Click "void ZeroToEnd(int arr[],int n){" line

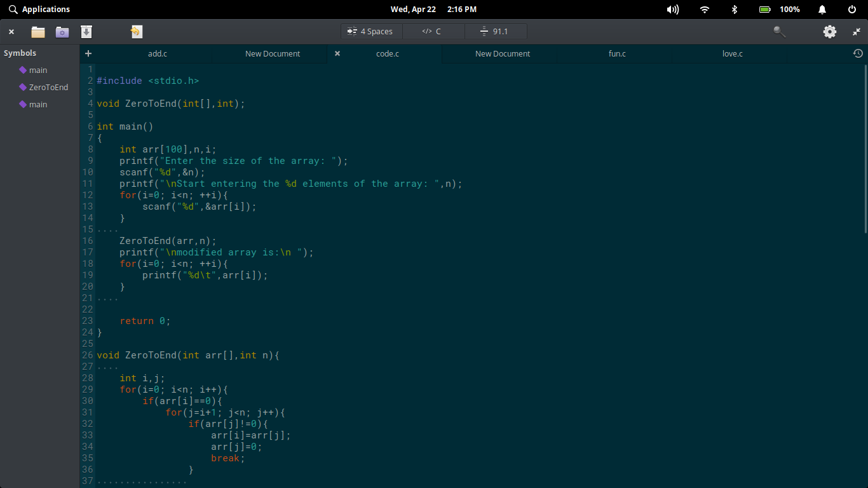pyautogui.click(x=188, y=355)
